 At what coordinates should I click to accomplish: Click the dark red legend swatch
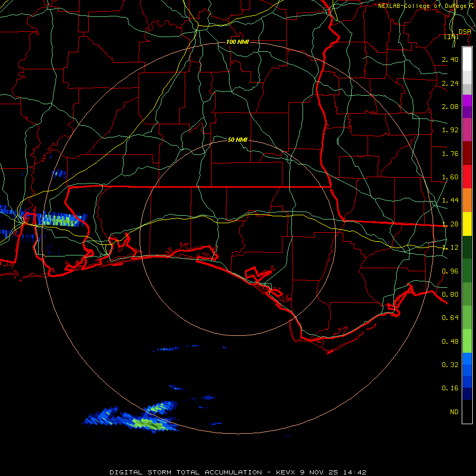pos(467,153)
